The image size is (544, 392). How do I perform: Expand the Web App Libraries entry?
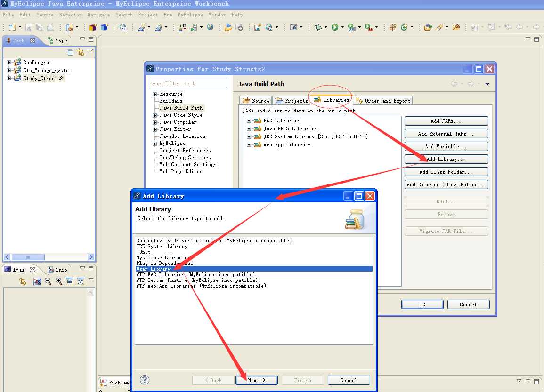(x=249, y=145)
